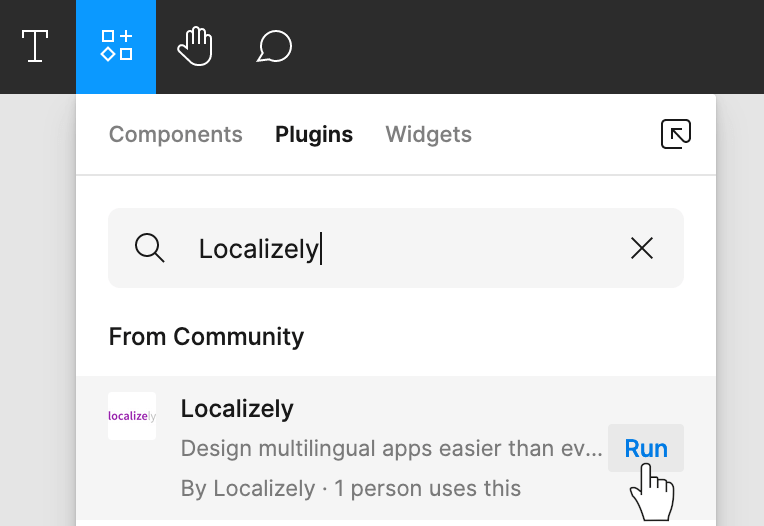This screenshot has width=764, height=526.
Task: Switch to the Widgets tab
Action: (x=428, y=134)
